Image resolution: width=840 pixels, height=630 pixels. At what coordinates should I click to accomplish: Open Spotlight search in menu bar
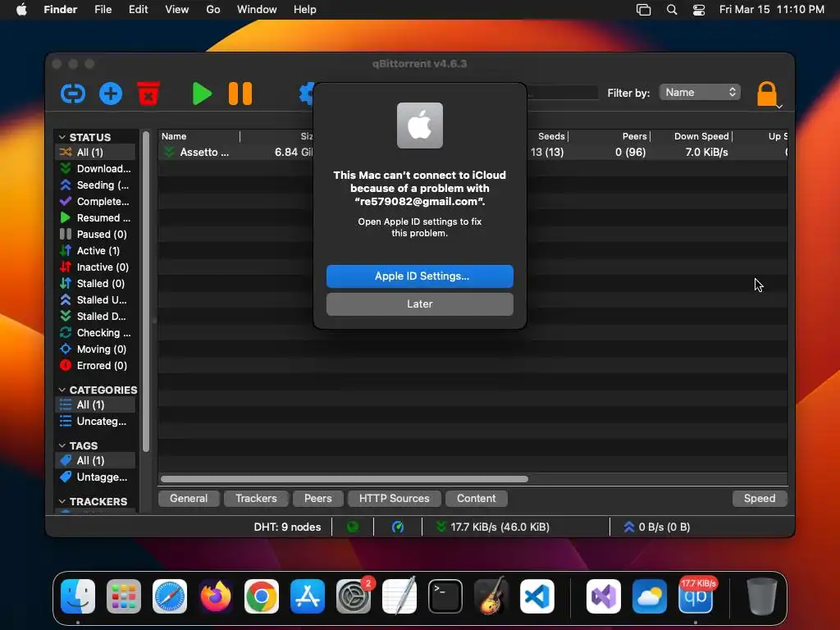click(672, 10)
